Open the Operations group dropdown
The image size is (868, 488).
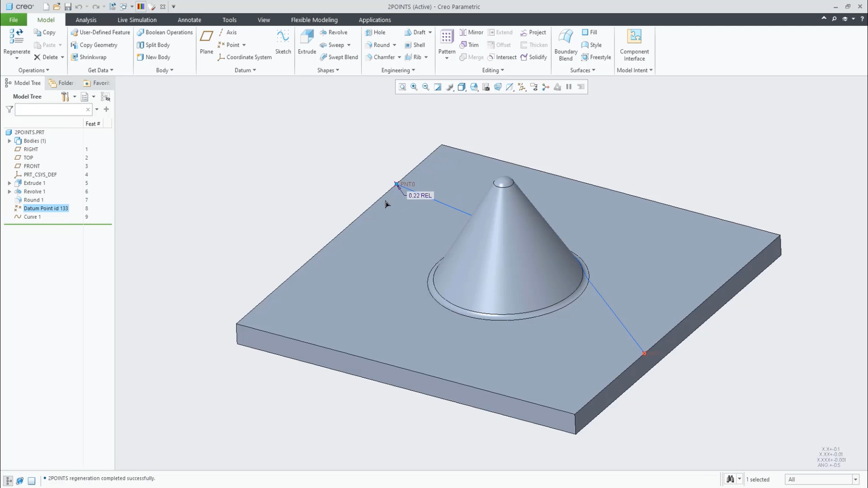click(34, 70)
